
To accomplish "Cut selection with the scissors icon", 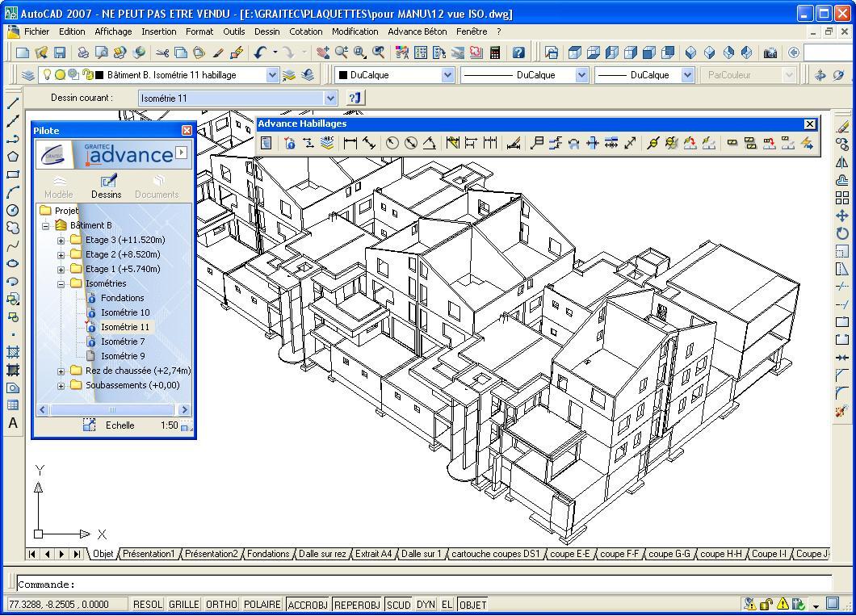I will (x=162, y=53).
